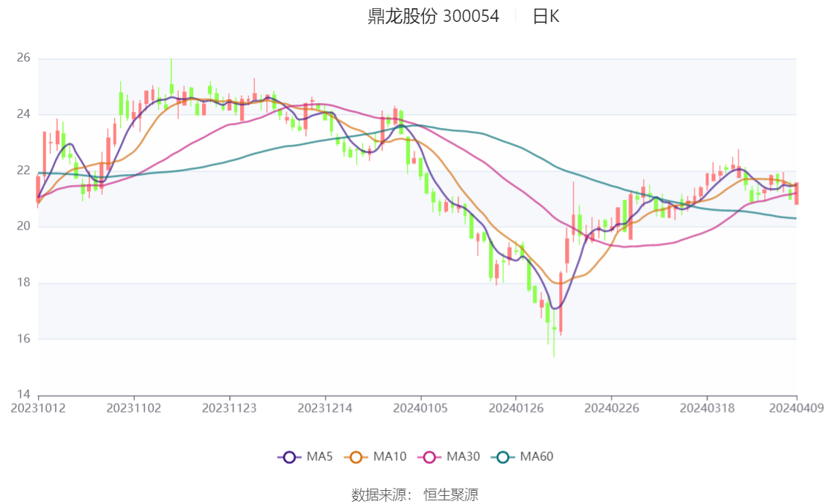Open the 恒生聚源 data source text
The width and height of the screenshot is (830, 504).
[x=451, y=495]
